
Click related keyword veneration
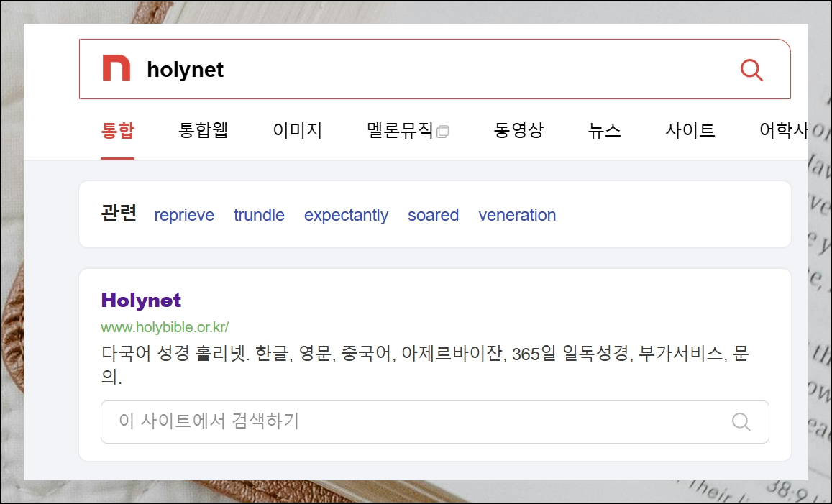[517, 215]
